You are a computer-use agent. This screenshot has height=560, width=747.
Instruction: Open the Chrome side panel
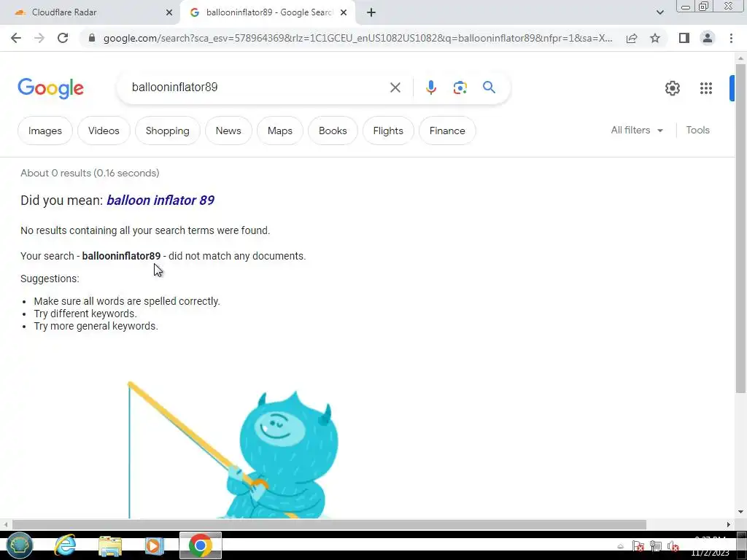pos(684,38)
